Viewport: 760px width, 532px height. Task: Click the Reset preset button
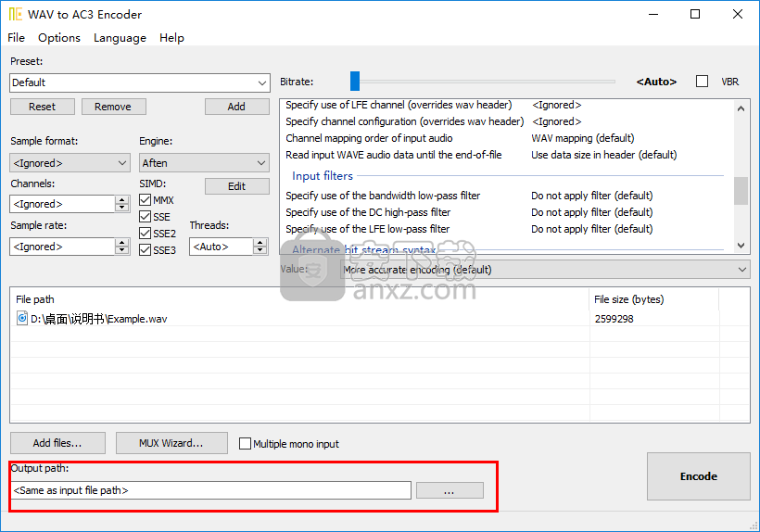click(42, 107)
